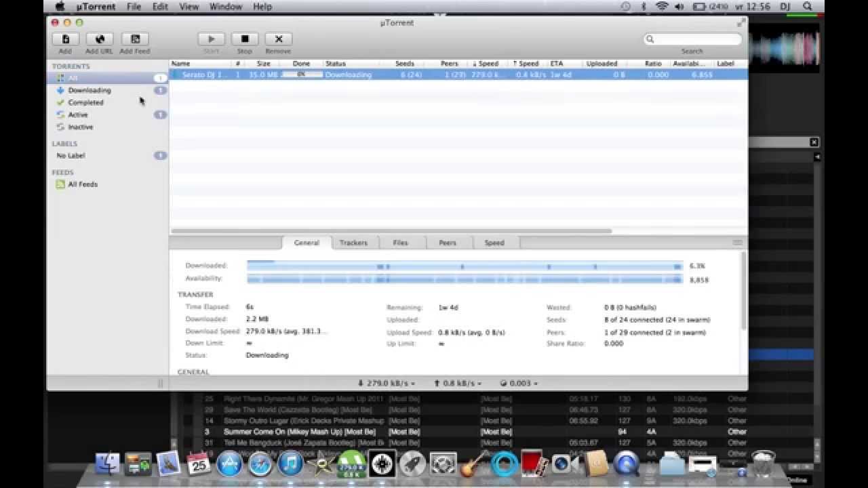Open the Apple menu
This screenshot has width=868, height=488.
[59, 7]
